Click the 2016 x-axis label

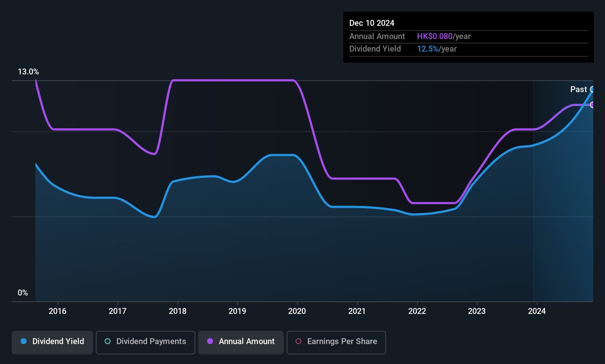(57, 311)
